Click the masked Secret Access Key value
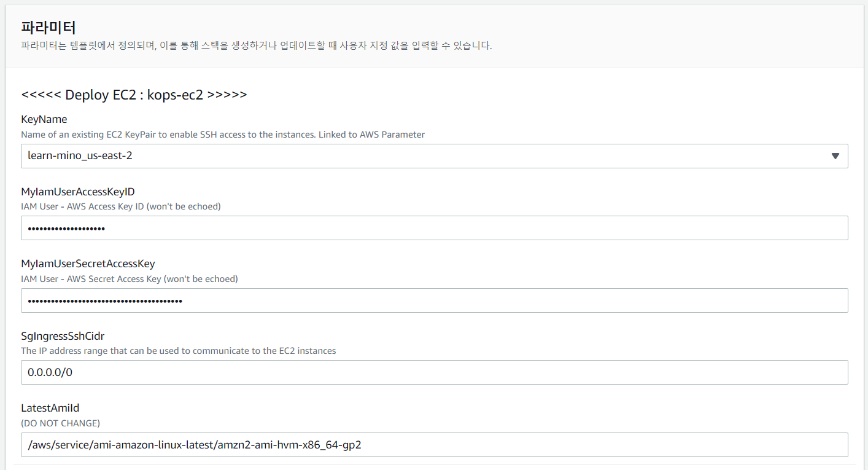The width and height of the screenshot is (868, 470). click(x=104, y=300)
